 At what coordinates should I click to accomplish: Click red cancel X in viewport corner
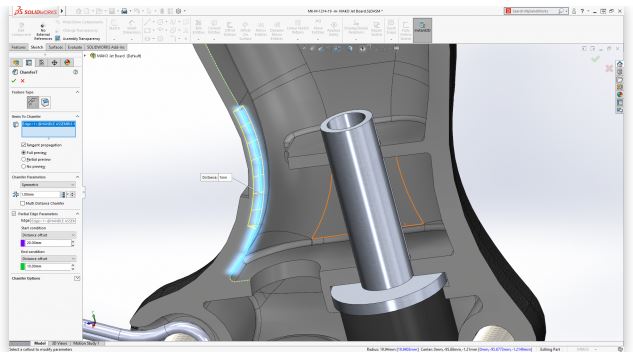pyautogui.click(x=609, y=68)
